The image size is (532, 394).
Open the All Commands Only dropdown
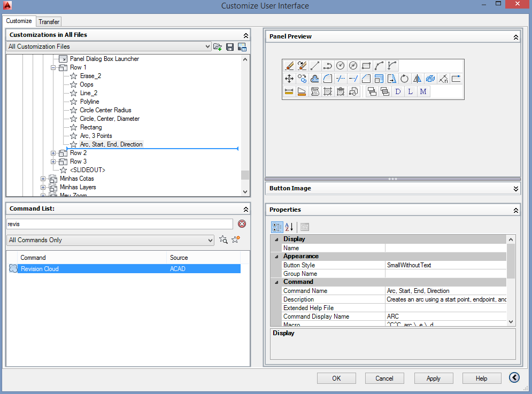click(x=111, y=240)
